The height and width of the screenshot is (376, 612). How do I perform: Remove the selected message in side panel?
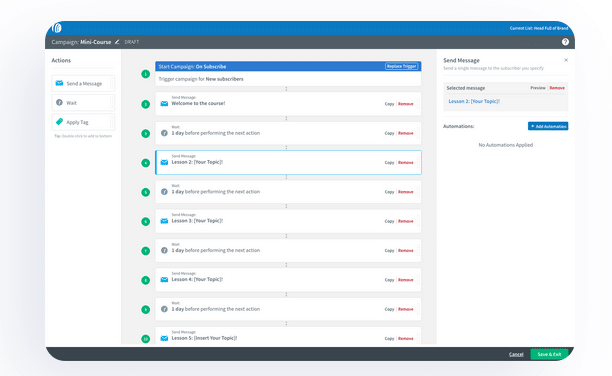click(557, 88)
